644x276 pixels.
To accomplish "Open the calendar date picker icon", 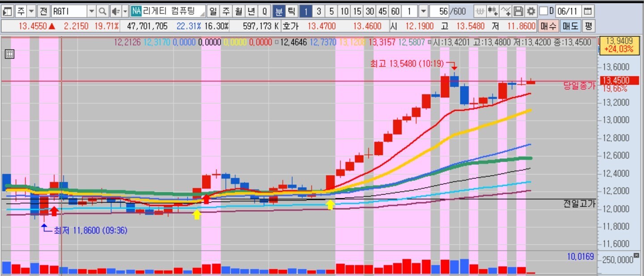I will 588,11.
